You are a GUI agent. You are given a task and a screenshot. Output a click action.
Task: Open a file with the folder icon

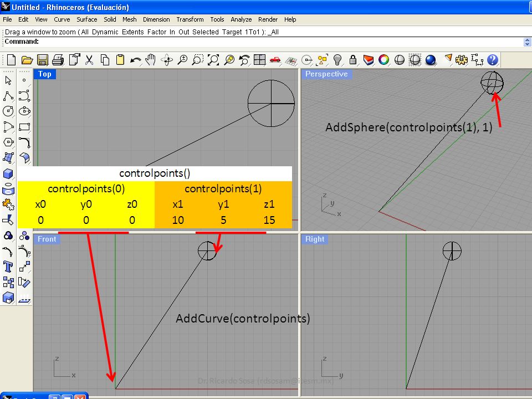click(x=27, y=60)
